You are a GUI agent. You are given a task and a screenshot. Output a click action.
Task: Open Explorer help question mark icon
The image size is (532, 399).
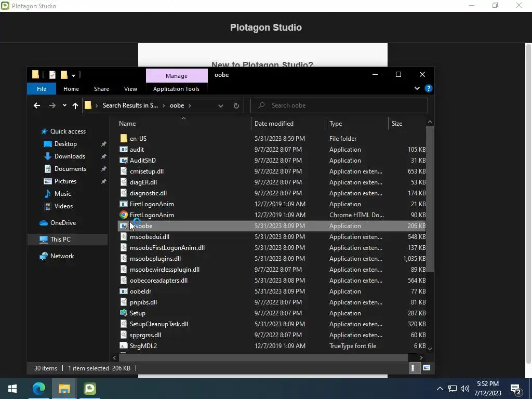429,88
